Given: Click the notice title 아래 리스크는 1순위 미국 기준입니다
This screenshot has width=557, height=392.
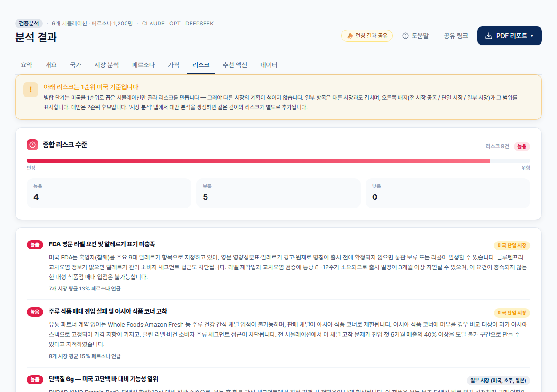Looking at the screenshot, I should click(x=91, y=87).
